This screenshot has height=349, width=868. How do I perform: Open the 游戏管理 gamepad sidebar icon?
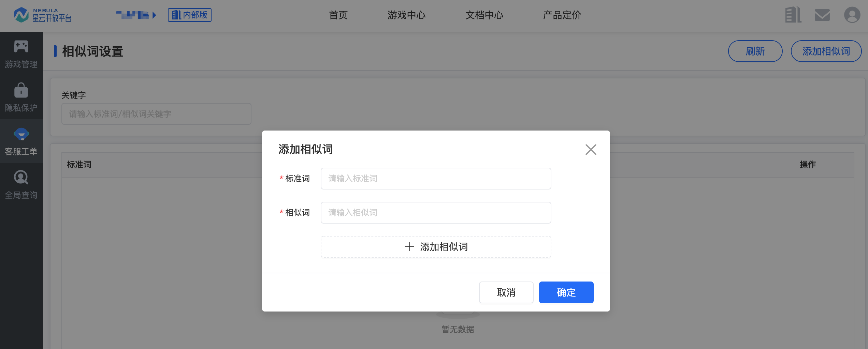[21, 46]
